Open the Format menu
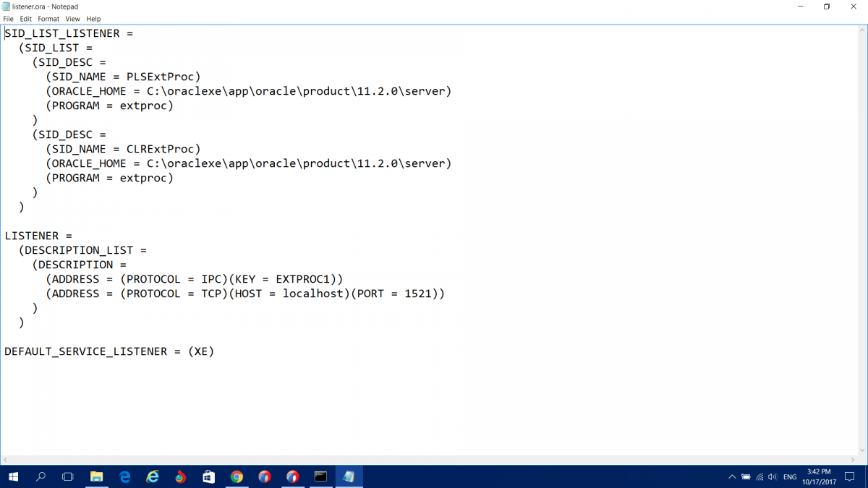Viewport: 868px width, 488px height. tap(48, 19)
